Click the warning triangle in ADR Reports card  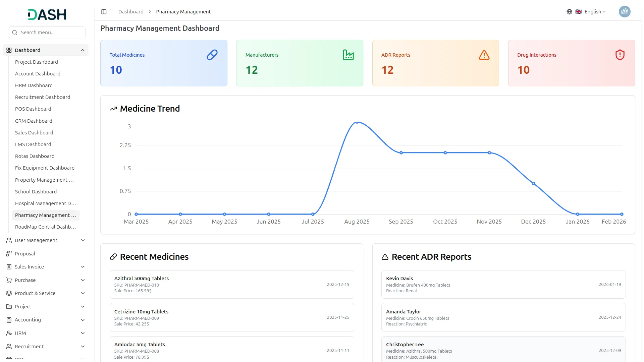coord(484,55)
